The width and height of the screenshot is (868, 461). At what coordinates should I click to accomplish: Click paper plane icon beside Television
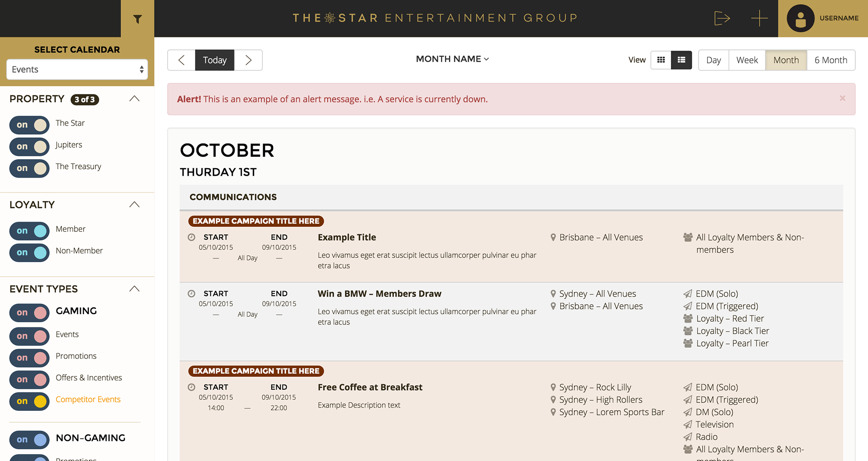[x=688, y=424]
